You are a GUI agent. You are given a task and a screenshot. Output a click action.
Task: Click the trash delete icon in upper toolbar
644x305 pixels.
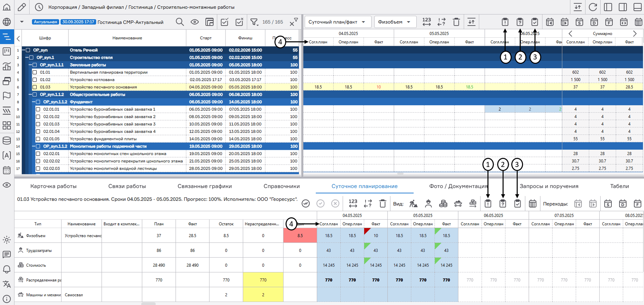click(x=456, y=22)
